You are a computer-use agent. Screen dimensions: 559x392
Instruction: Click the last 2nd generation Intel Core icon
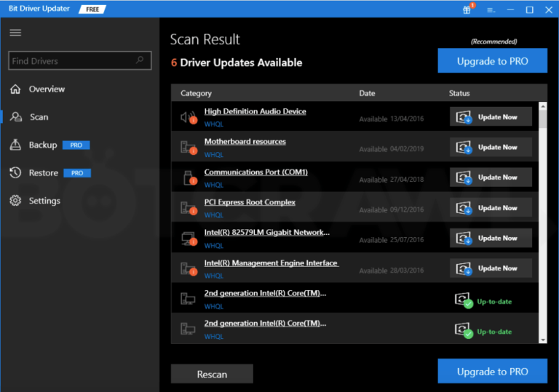coord(188,329)
